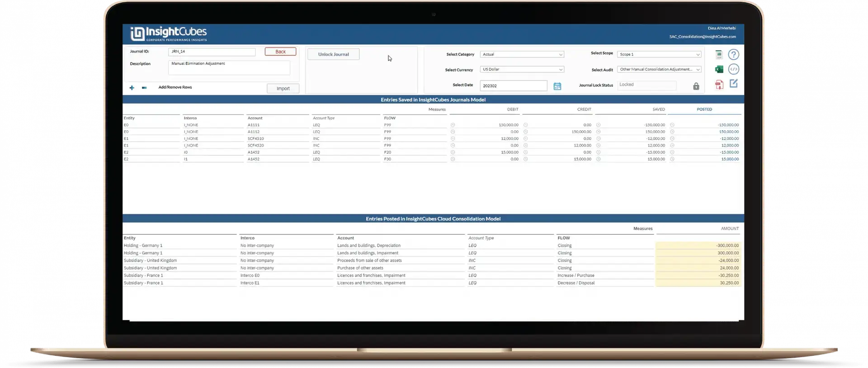Click the POSTED column header
This screenshot has height=368, width=868.
point(704,109)
